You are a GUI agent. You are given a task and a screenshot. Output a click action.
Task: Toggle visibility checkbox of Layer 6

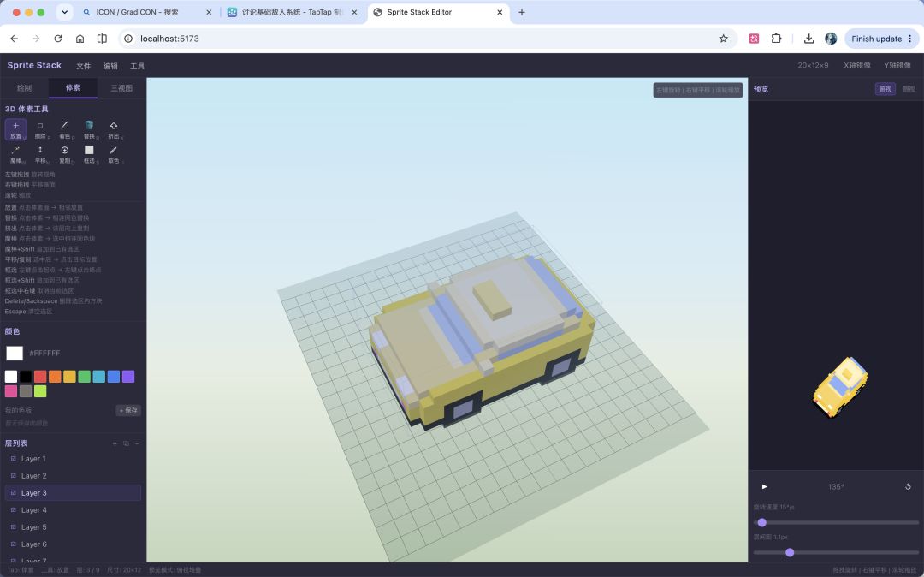(x=14, y=544)
